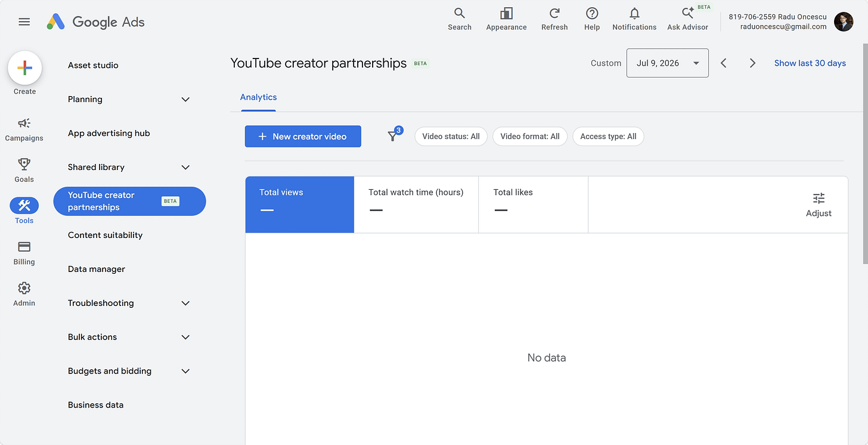Select Total watch time (hours) scorecard

click(x=416, y=205)
